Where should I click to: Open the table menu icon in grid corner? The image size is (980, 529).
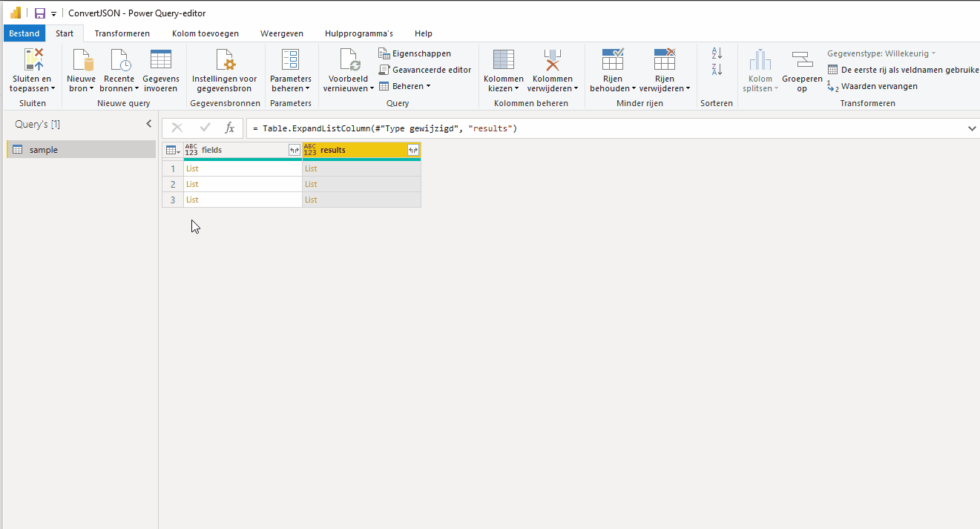[x=173, y=150]
